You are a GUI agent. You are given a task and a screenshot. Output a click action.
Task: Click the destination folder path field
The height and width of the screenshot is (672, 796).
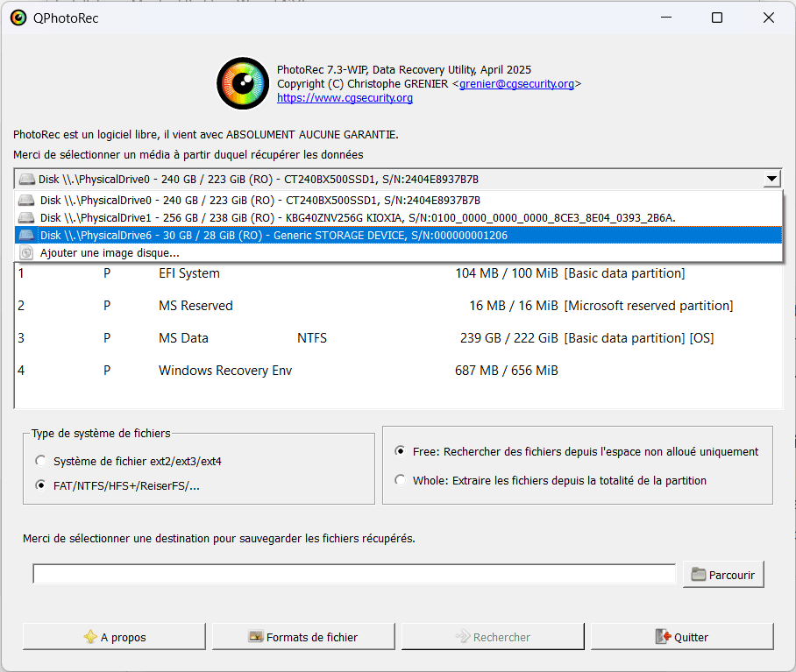[354, 574]
